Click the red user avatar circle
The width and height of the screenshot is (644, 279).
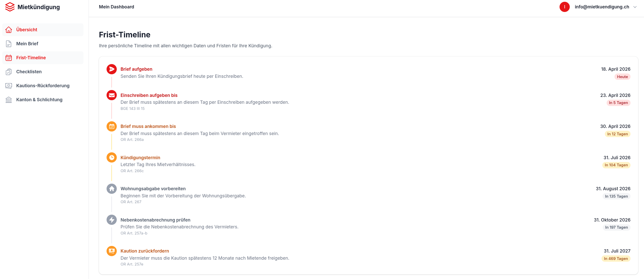(x=564, y=7)
